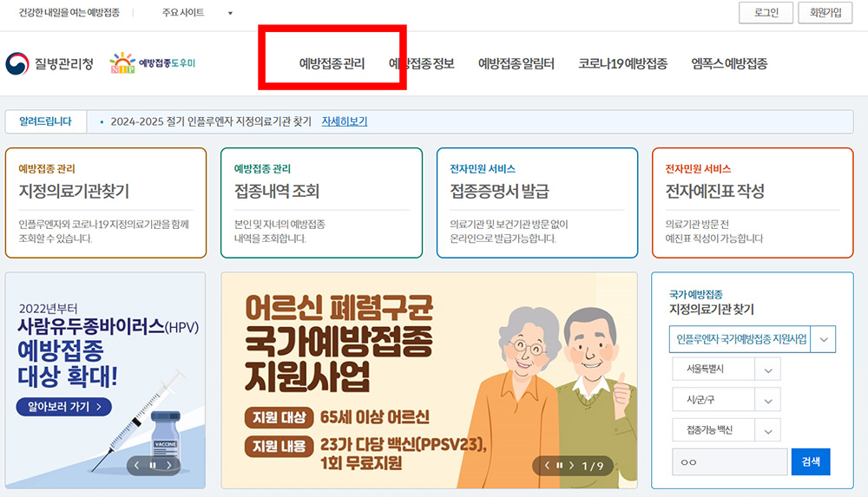Open the 접종내역 조회 card
The height and width of the screenshot is (497, 868).
[x=321, y=203]
